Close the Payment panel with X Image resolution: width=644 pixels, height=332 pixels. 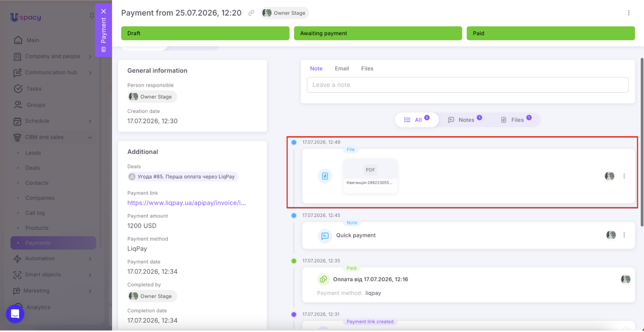104,11
